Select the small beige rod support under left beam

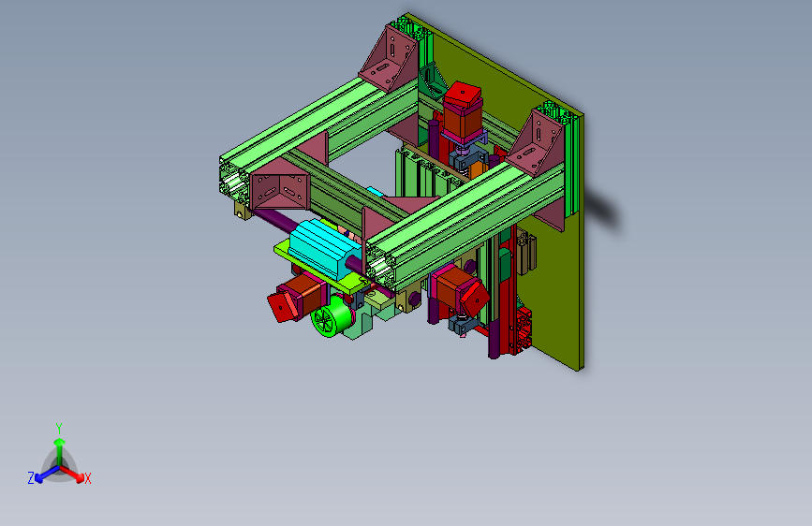click(243, 211)
